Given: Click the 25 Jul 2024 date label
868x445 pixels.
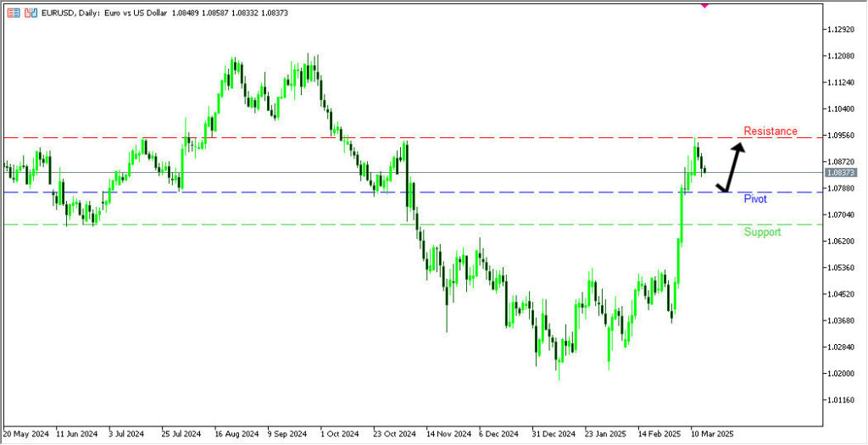Looking at the screenshot, I should (x=181, y=433).
